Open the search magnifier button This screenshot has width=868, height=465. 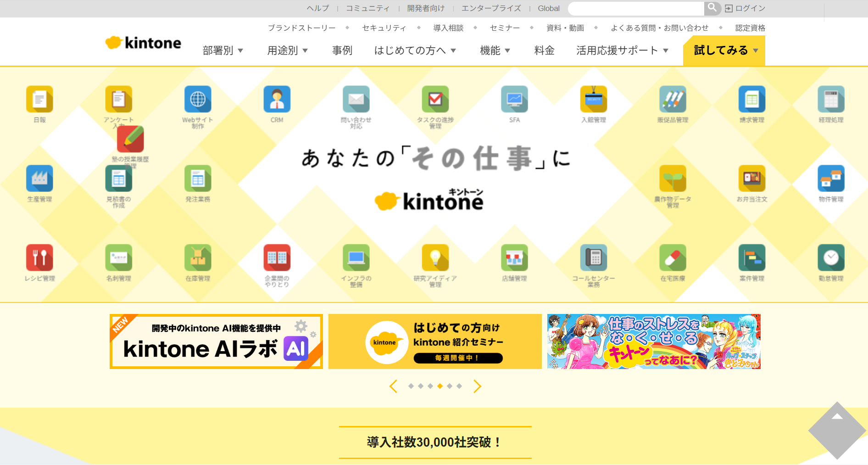(712, 8)
